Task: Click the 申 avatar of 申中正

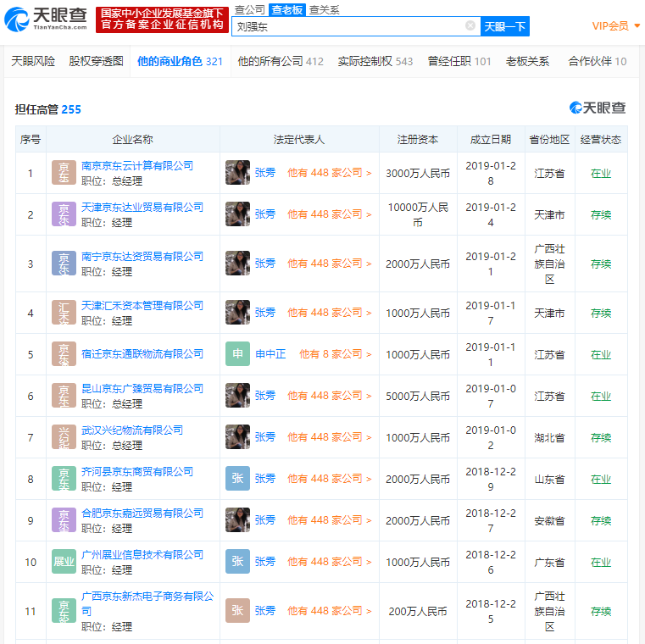Action: click(237, 354)
